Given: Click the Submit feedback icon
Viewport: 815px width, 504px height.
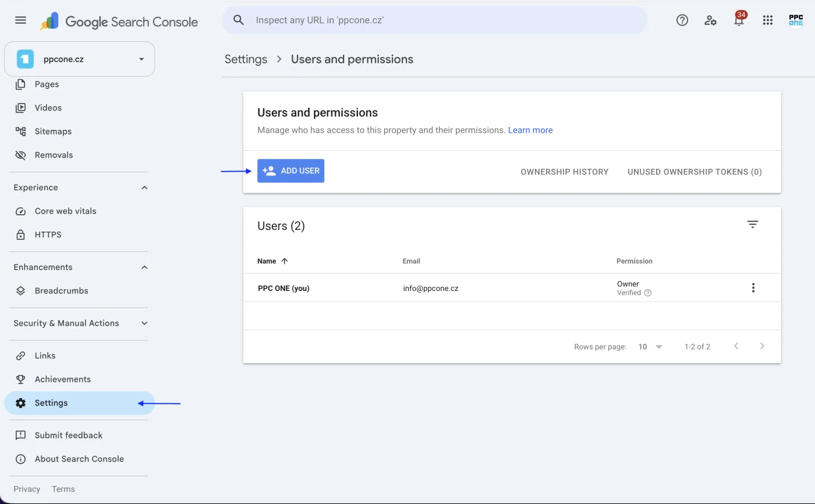Looking at the screenshot, I should [20, 435].
